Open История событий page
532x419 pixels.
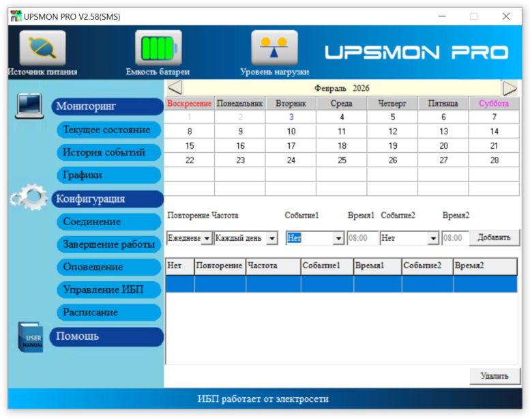tap(109, 152)
